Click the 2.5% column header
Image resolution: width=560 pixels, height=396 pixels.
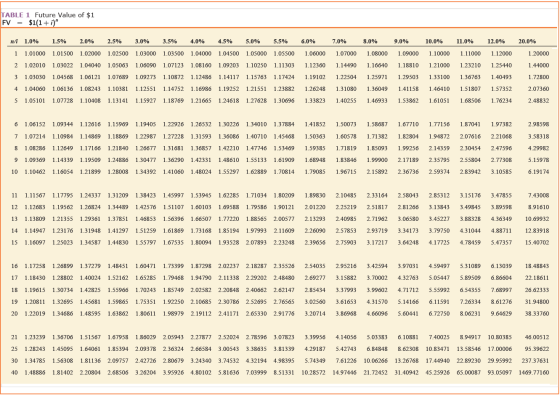coord(114,41)
